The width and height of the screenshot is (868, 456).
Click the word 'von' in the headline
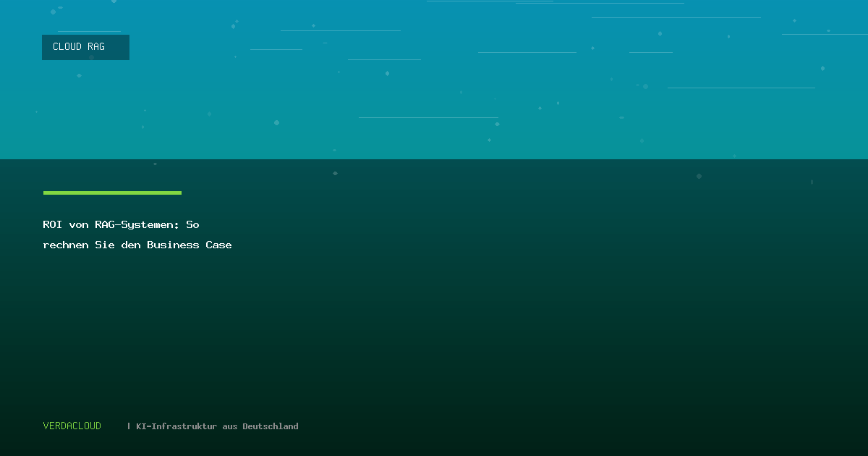(79, 225)
